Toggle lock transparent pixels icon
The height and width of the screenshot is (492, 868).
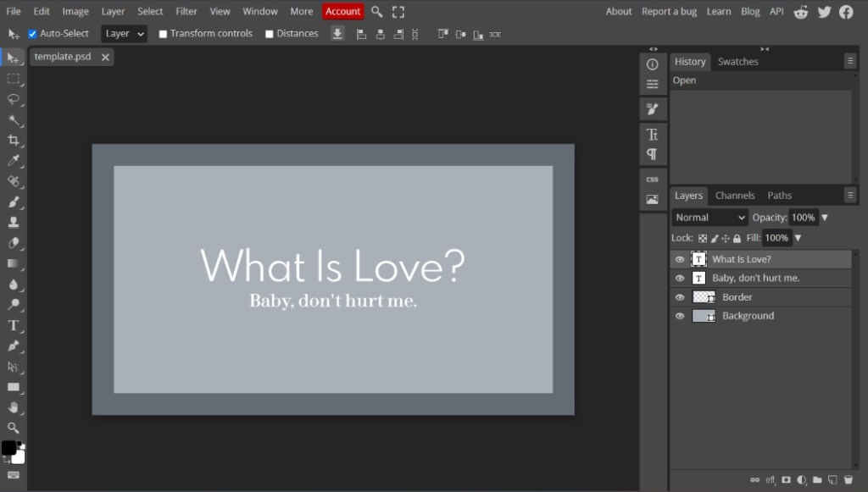click(703, 238)
